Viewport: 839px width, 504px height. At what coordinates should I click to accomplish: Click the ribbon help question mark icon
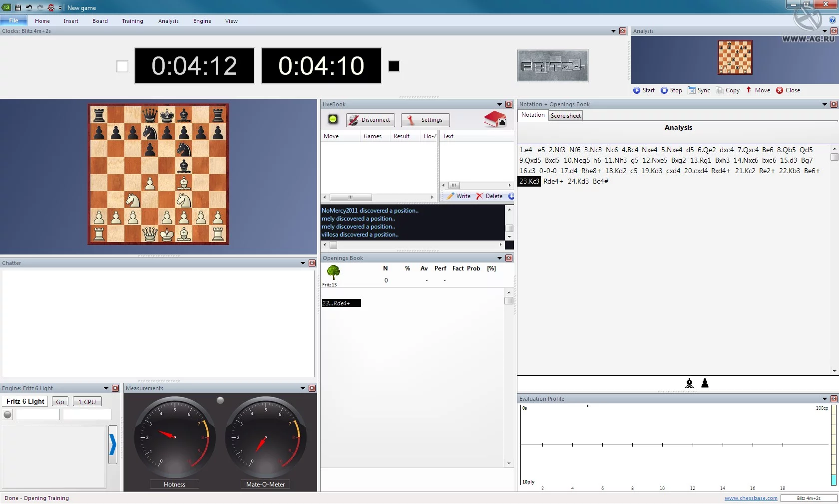[832, 20]
